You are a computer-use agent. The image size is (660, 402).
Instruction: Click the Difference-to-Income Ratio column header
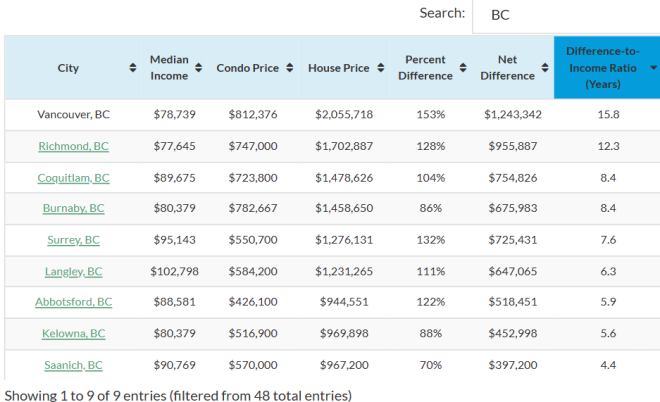pos(600,68)
